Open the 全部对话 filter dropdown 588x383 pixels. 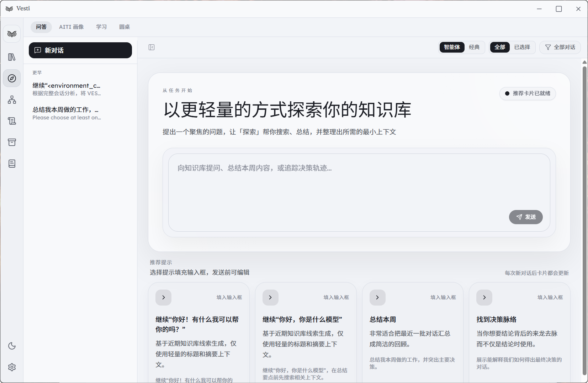[560, 47]
